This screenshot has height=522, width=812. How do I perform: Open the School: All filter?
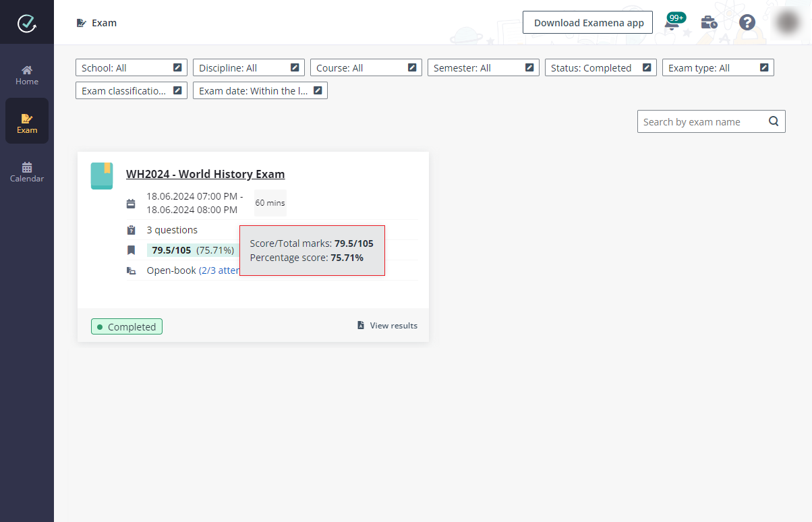pyautogui.click(x=132, y=68)
